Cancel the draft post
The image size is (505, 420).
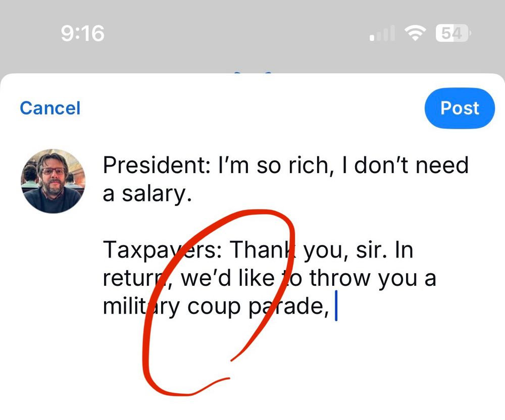click(x=50, y=108)
